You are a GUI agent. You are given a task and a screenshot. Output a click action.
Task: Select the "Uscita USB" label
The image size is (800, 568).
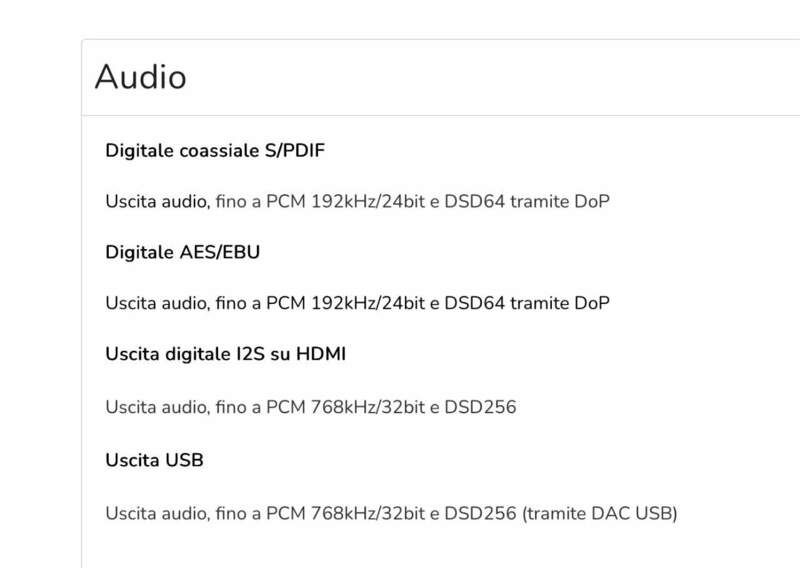click(154, 461)
